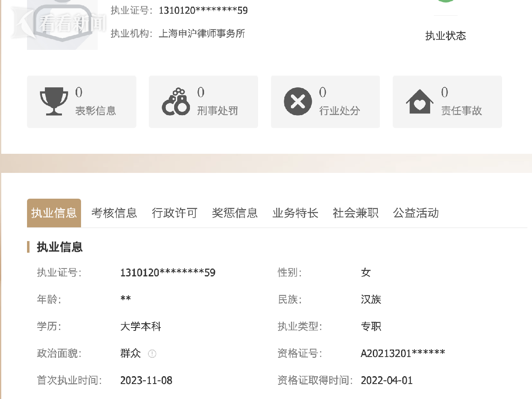Switch to the 考核信息 tab
532x399 pixels.
coord(114,213)
